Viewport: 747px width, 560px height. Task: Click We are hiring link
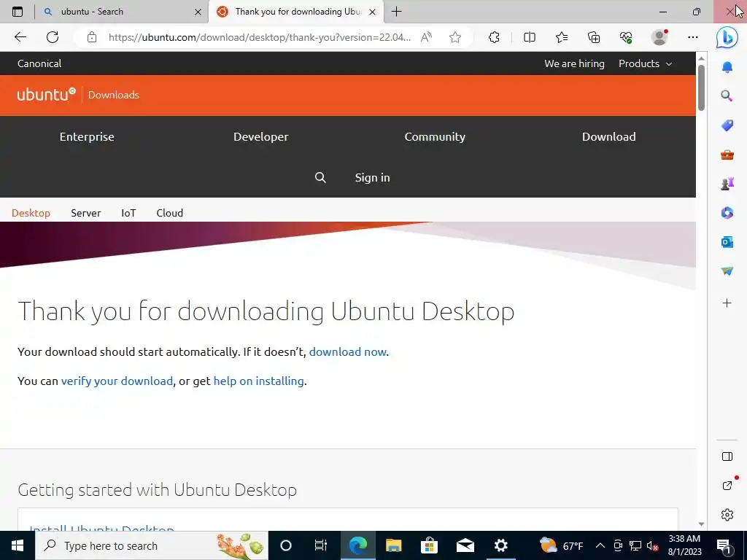(x=574, y=64)
